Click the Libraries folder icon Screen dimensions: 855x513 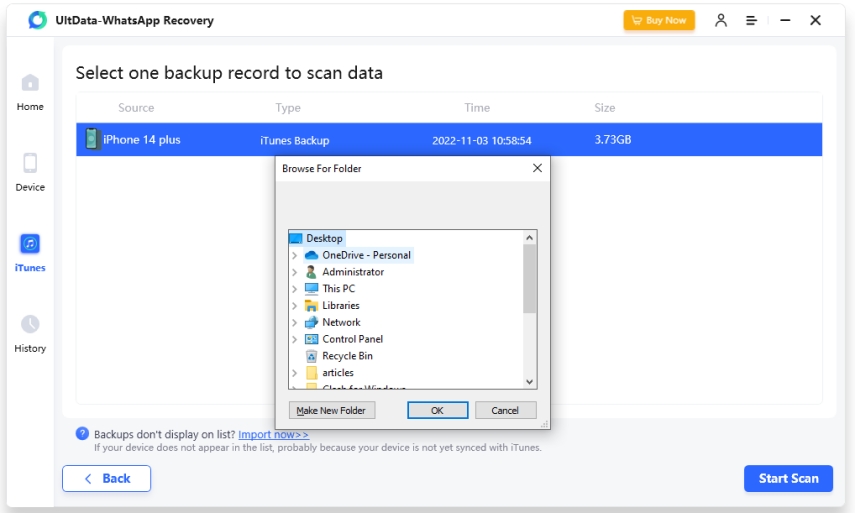click(311, 305)
